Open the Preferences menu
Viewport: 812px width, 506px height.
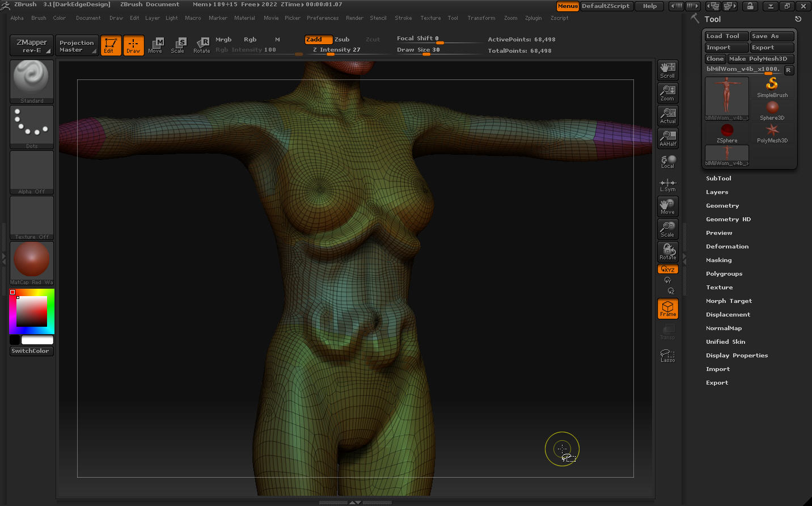323,18
